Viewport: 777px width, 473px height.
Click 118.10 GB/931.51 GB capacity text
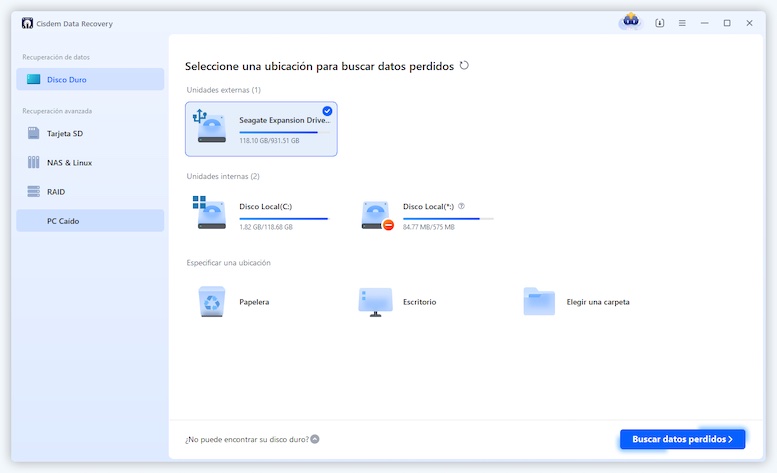coord(269,141)
